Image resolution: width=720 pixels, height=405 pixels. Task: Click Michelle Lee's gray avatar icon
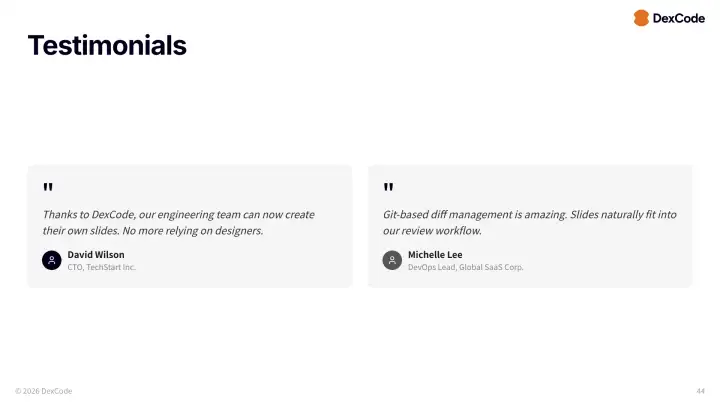(392, 260)
